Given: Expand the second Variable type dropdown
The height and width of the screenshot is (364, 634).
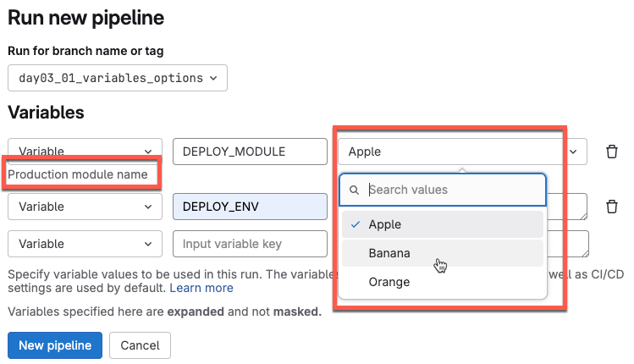Looking at the screenshot, I should coord(85,206).
